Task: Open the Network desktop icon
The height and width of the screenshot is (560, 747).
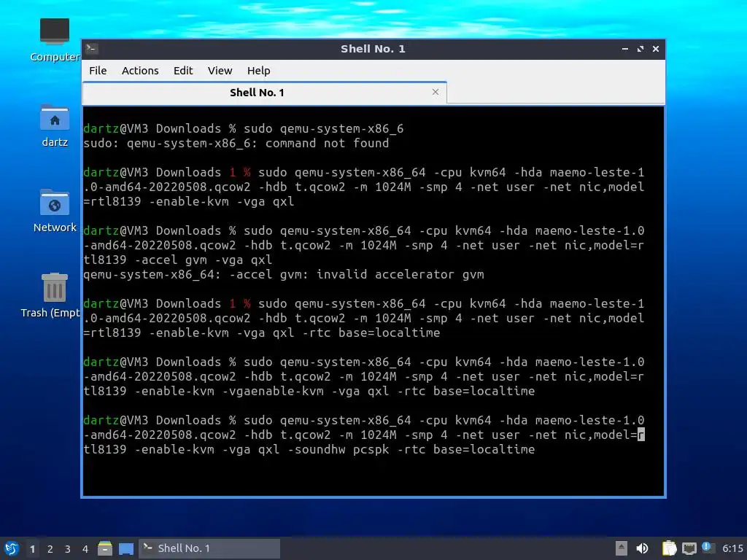Action: 54,211
